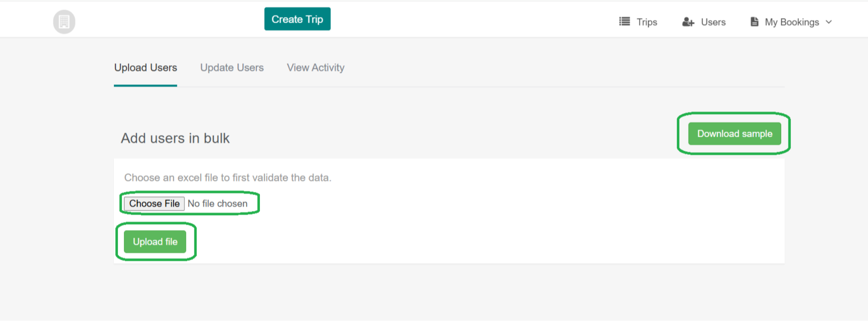
Task: Click the document icon beside My Bookings
Action: tap(754, 22)
